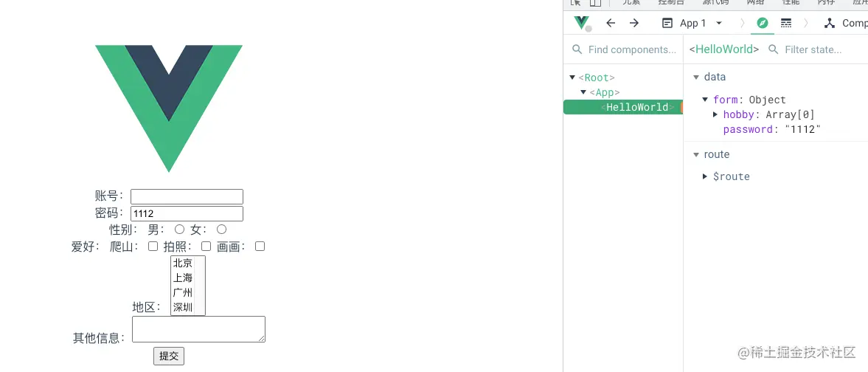Go forward with the right arrow icon
Screen dimensions: 868x372
[634, 23]
